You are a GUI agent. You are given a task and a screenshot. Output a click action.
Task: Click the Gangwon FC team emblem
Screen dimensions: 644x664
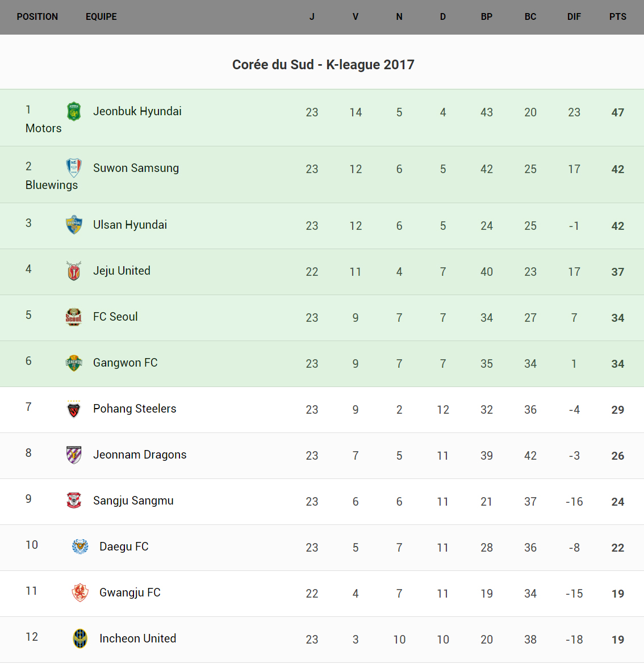click(74, 363)
